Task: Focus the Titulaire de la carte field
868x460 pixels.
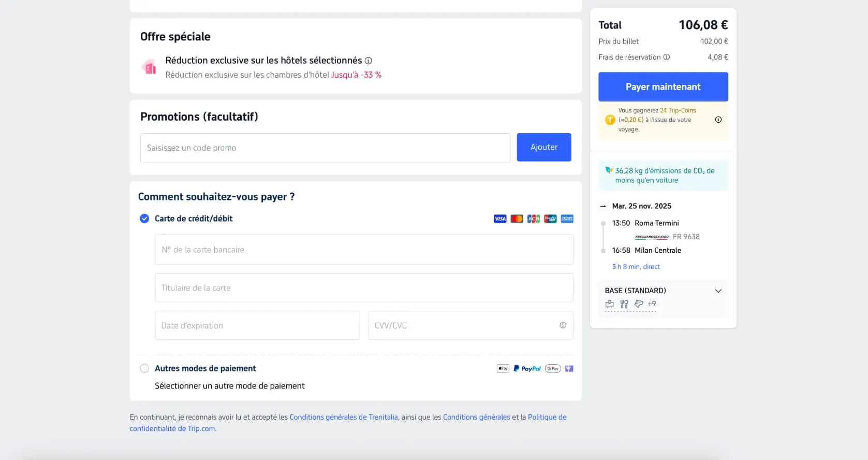Action: [x=364, y=287]
